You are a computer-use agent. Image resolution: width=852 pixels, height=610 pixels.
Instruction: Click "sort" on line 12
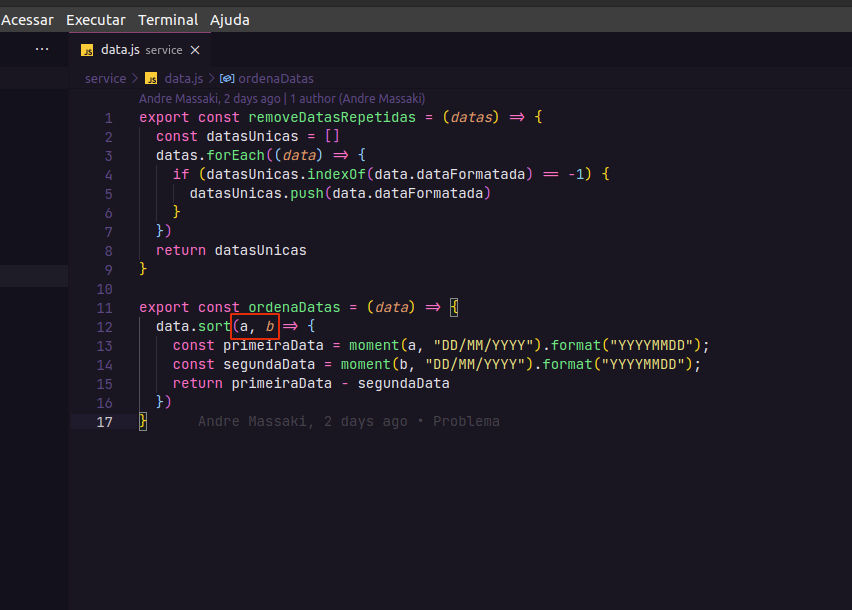coord(215,326)
